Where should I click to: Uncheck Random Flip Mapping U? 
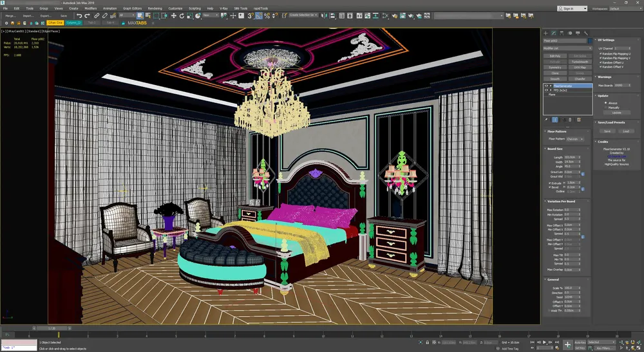pos(601,54)
